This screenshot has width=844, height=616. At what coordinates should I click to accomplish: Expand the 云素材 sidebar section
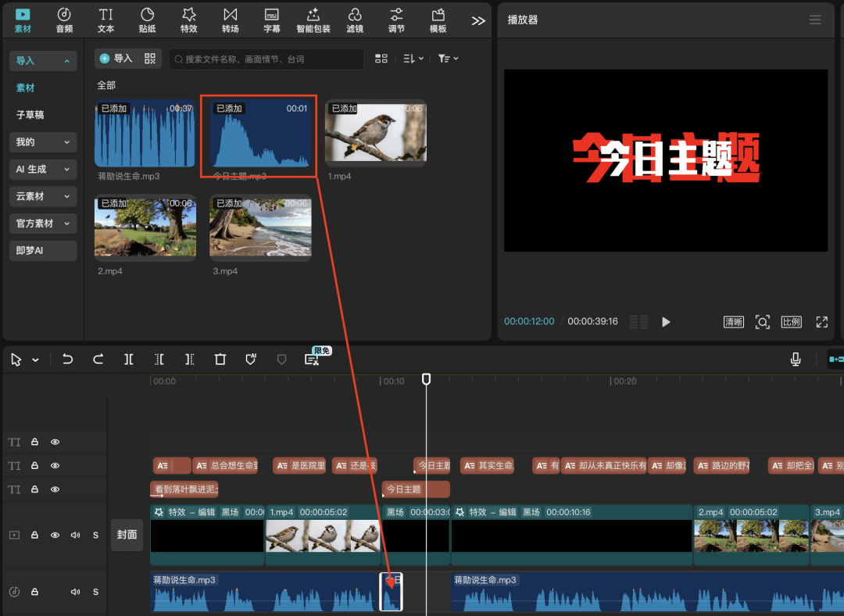coord(43,196)
